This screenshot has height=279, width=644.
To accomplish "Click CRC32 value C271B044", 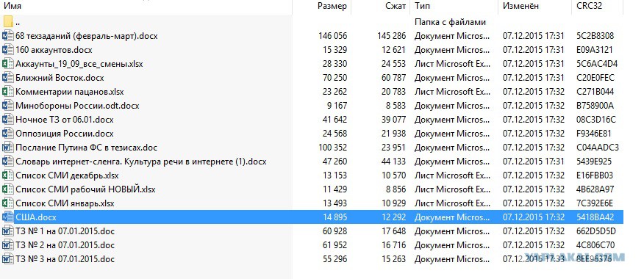I will pos(595,92).
